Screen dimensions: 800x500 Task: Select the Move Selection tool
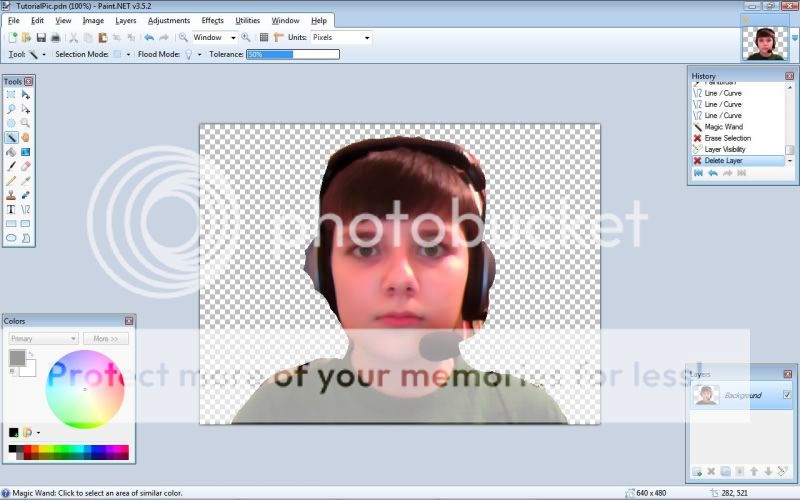coord(25,109)
